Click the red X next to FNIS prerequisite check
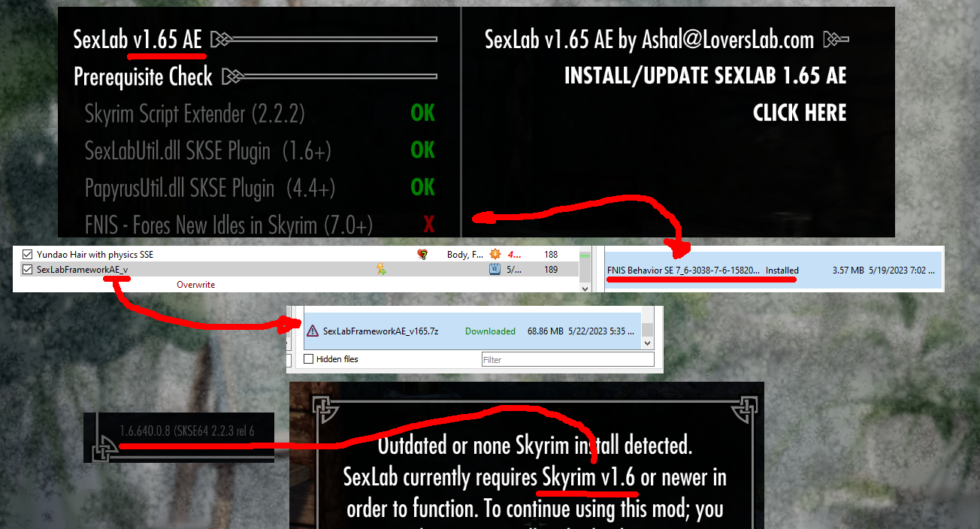The height and width of the screenshot is (529, 980). (x=428, y=225)
